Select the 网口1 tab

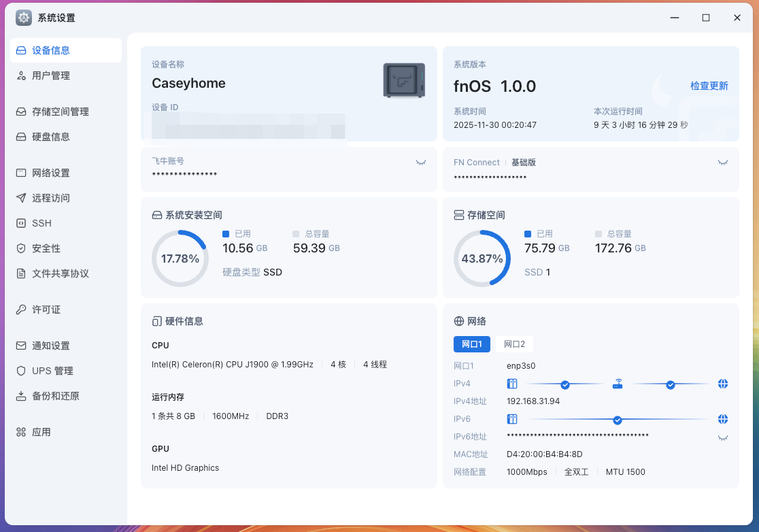[472, 344]
